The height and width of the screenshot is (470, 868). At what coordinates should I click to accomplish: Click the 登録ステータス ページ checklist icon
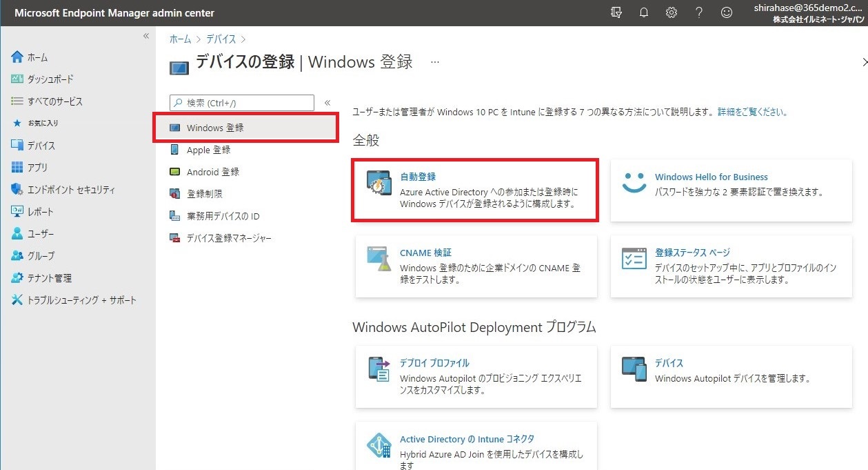pos(634,259)
